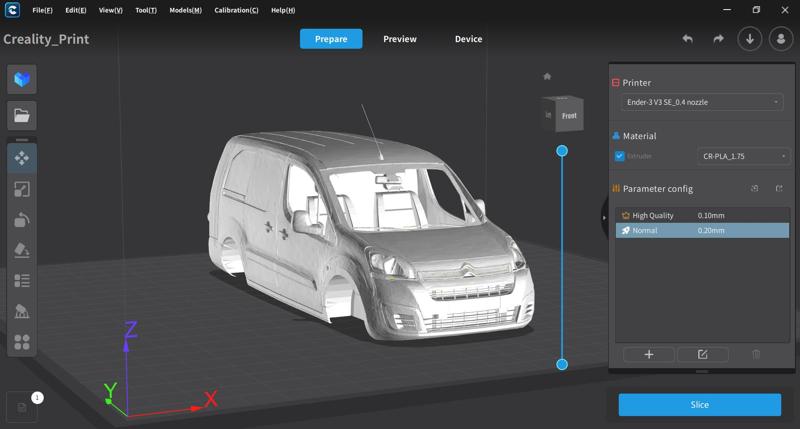Open the model list tool icon
This screenshot has height=429, width=800.
[x=21, y=281]
